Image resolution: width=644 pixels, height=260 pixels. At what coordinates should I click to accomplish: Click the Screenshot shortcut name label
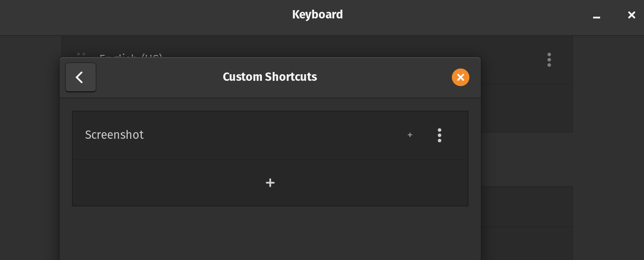114,135
